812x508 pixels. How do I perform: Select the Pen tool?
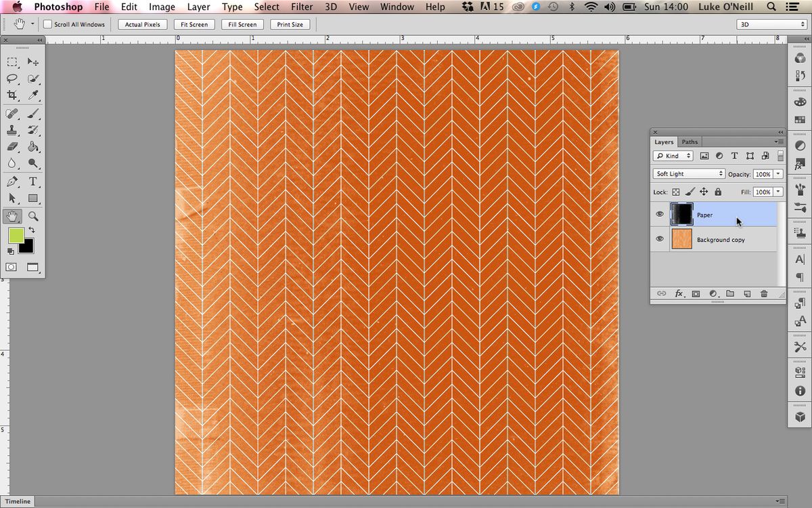click(12, 182)
